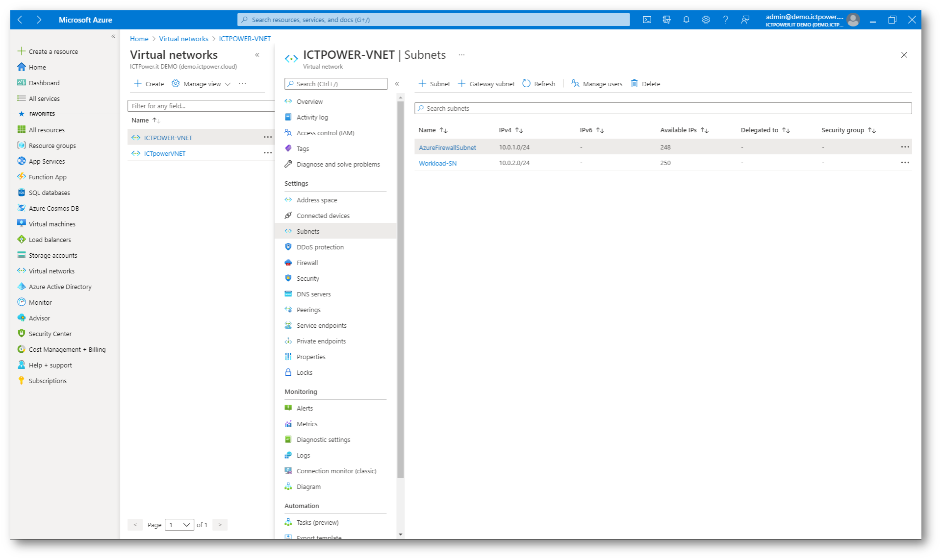Close the ICTPOWER-VNET Subnets blade
The width and height of the screenshot is (942, 560).
tap(904, 55)
